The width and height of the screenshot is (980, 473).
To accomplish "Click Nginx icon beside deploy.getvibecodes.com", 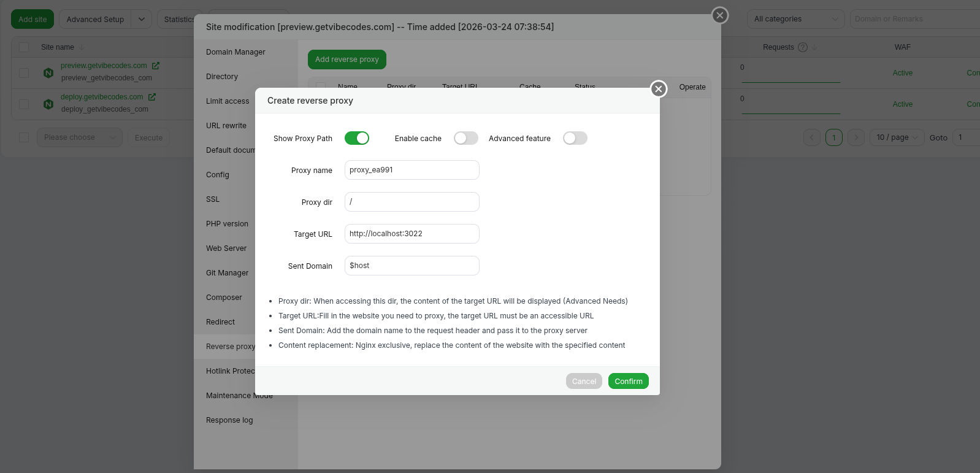I will [x=48, y=104].
